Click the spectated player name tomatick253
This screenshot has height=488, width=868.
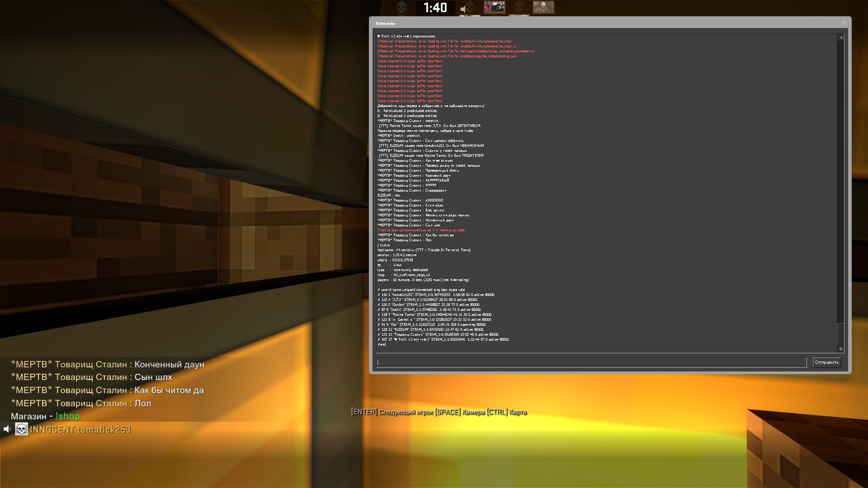click(x=103, y=430)
